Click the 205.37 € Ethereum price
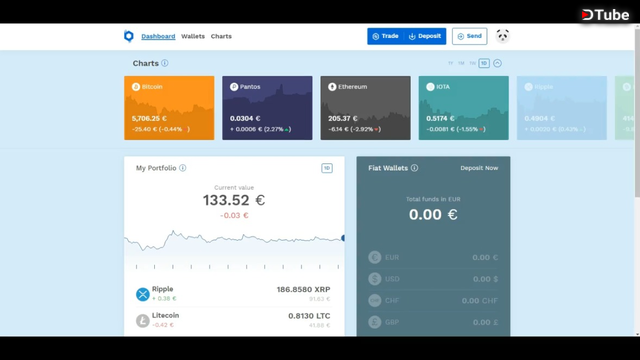The height and width of the screenshot is (360, 640). tap(343, 118)
